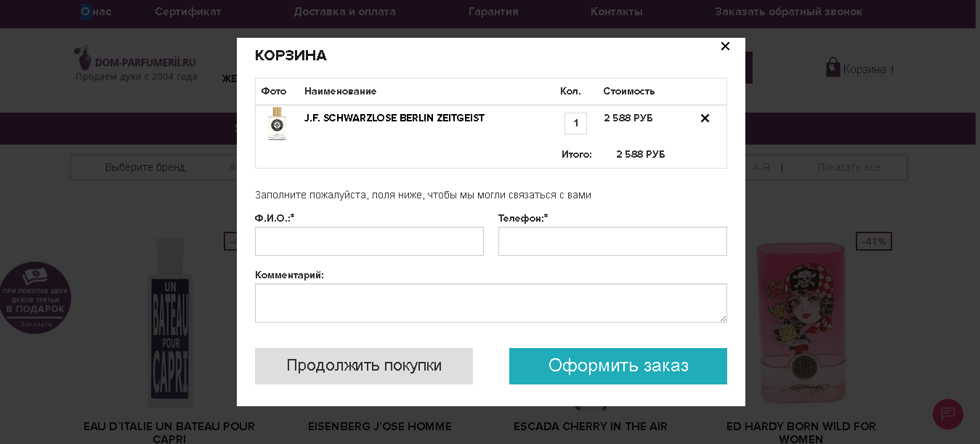Focus the Ф.И.О. name input field

369,241
